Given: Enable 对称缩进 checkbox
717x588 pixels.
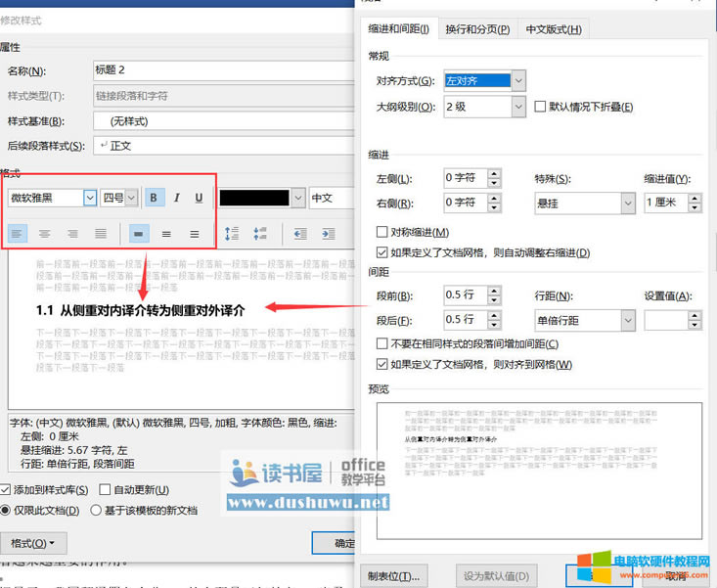Looking at the screenshot, I should [x=382, y=233].
